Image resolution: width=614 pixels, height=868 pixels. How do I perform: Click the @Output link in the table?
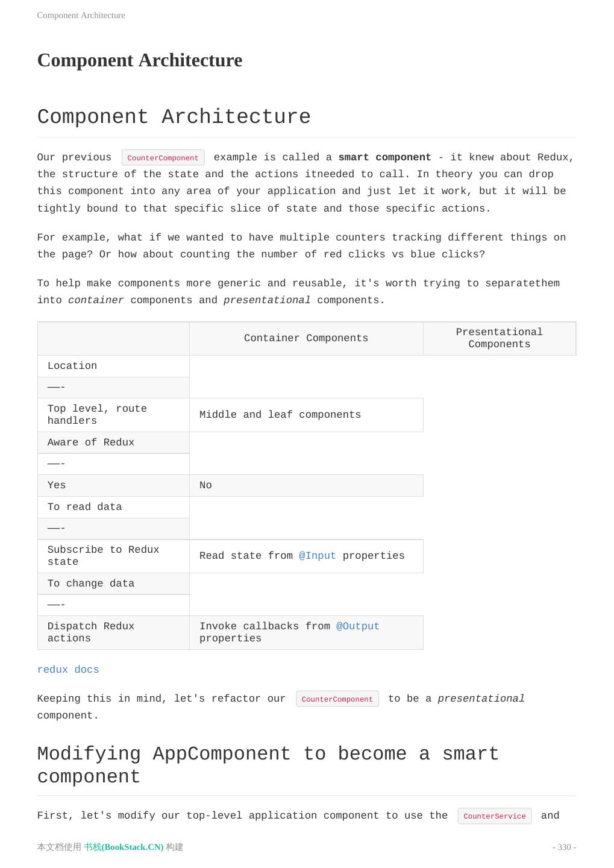coord(358,626)
